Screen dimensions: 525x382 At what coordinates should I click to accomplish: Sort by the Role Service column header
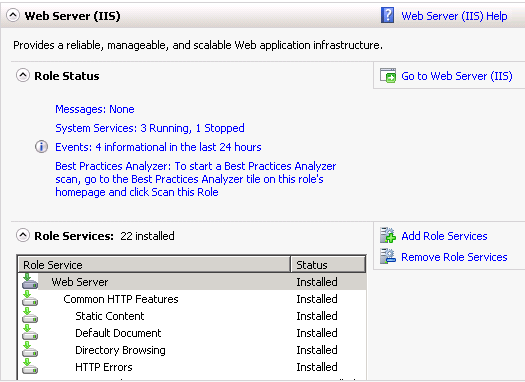[x=154, y=265]
